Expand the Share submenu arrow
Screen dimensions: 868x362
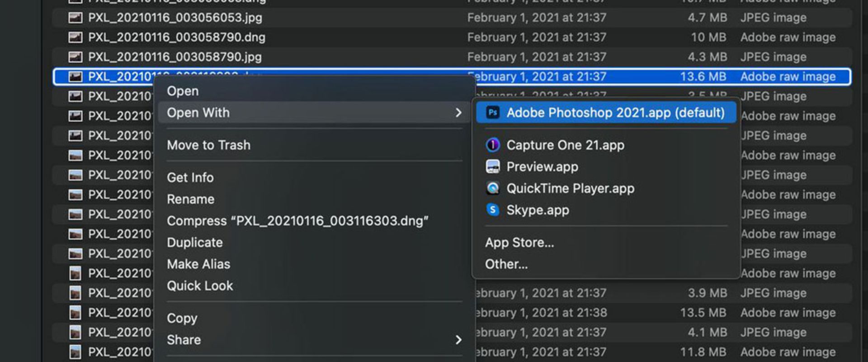pyautogui.click(x=458, y=340)
